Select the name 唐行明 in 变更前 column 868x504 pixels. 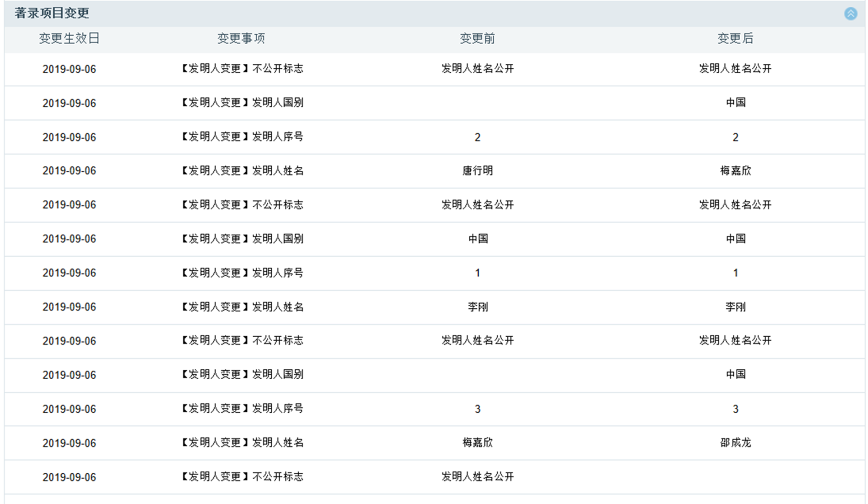[x=477, y=171]
